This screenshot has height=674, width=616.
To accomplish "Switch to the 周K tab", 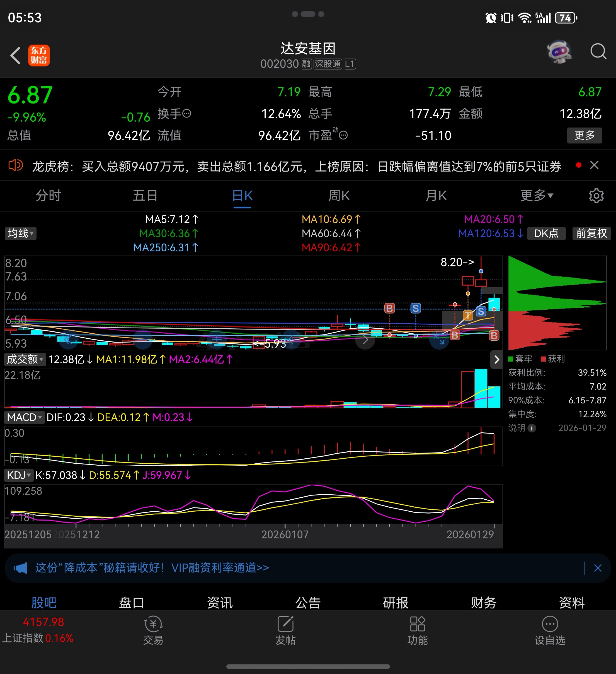I will tap(339, 196).
